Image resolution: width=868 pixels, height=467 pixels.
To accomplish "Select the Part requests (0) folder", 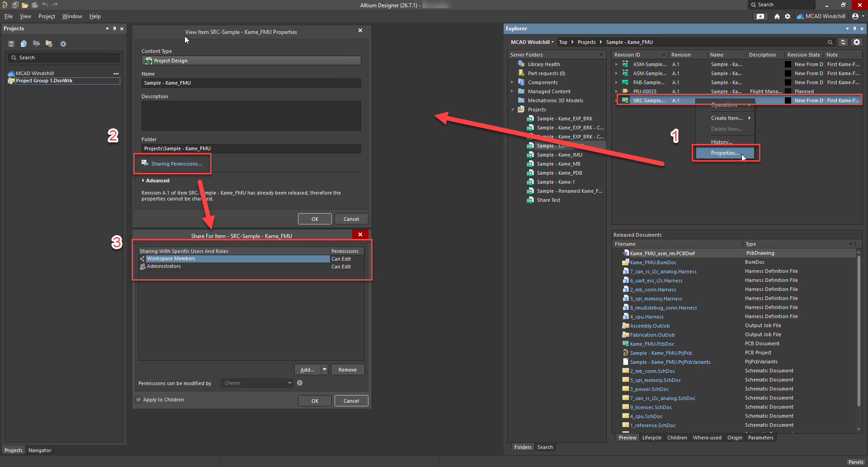I will (547, 73).
